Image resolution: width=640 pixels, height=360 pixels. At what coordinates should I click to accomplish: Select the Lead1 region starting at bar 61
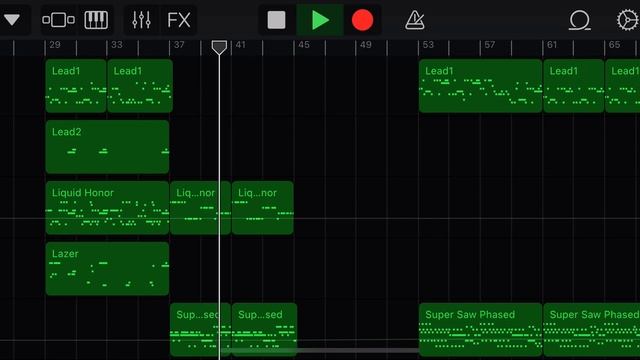pyautogui.click(x=573, y=86)
